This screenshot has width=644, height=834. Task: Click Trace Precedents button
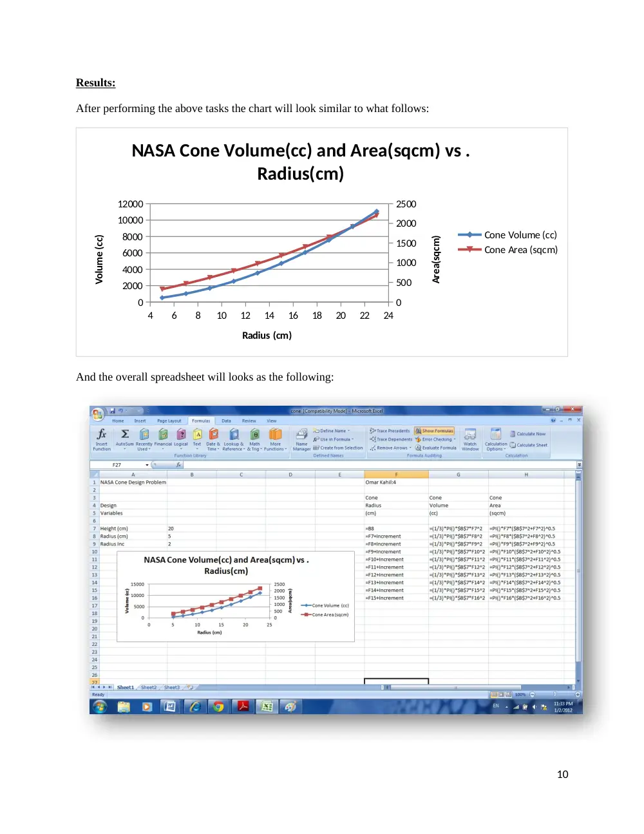click(390, 431)
